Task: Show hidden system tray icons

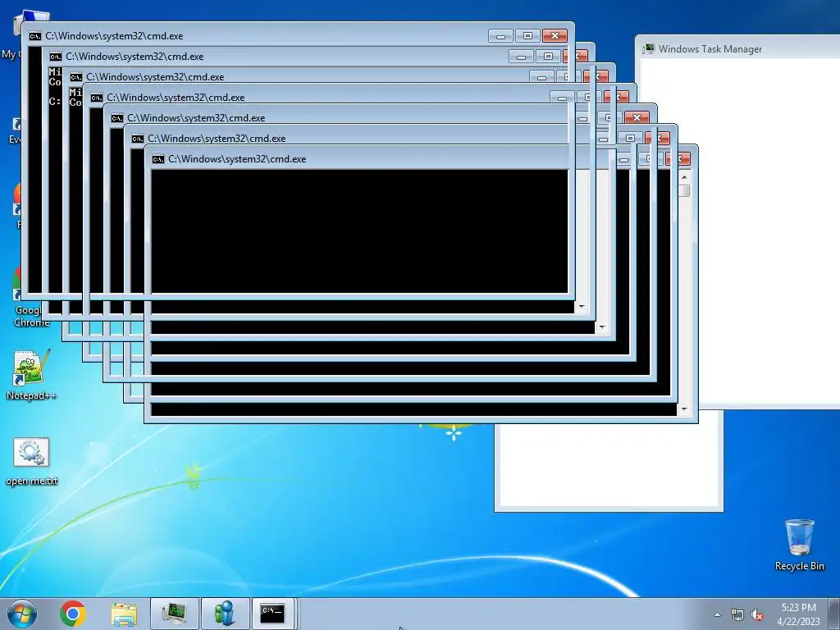Action: click(717, 614)
